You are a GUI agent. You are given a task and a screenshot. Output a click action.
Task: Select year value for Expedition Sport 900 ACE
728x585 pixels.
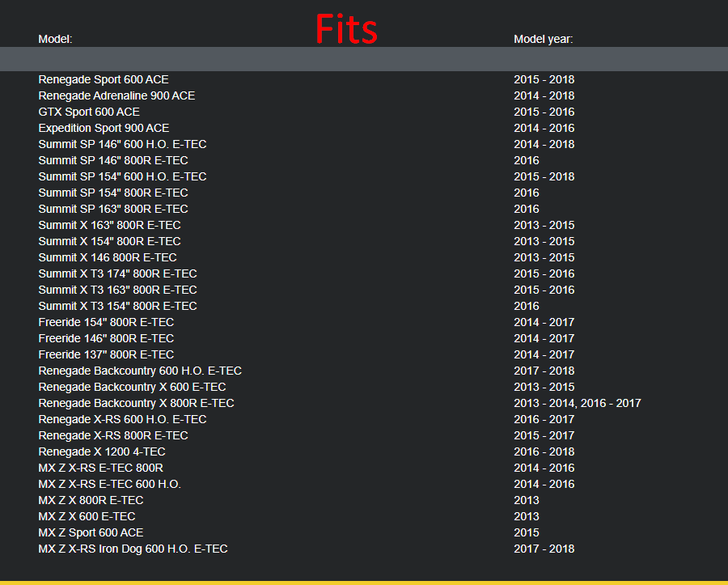[544, 128]
